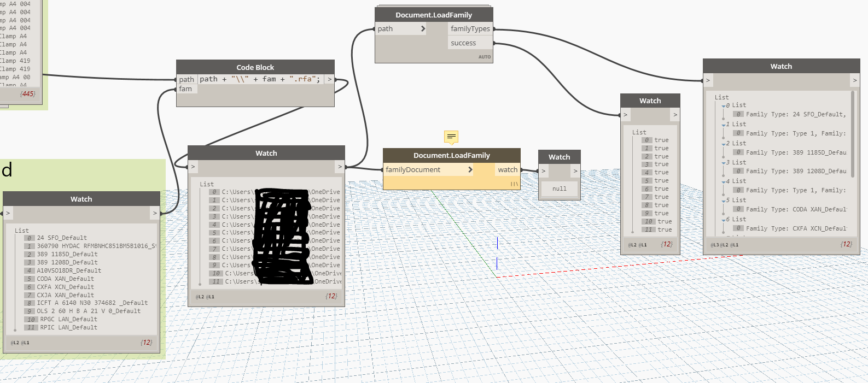Click the null value in small Watch node

pos(560,188)
